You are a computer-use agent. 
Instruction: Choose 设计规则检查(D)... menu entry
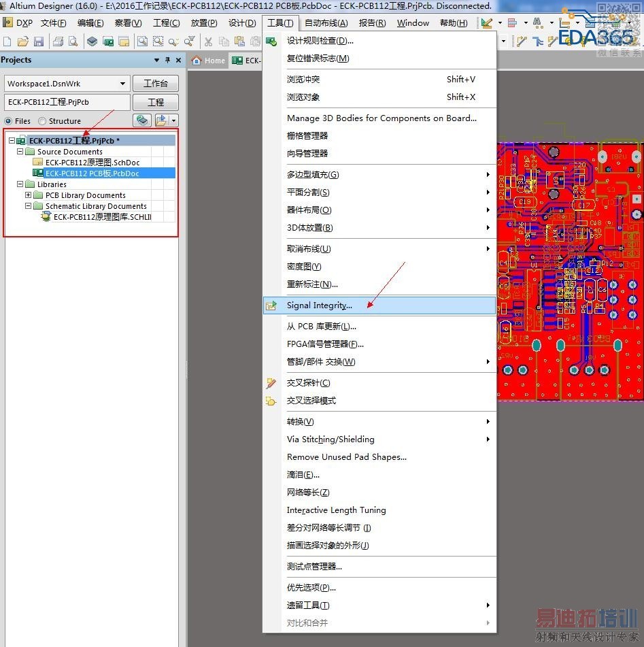coord(379,41)
